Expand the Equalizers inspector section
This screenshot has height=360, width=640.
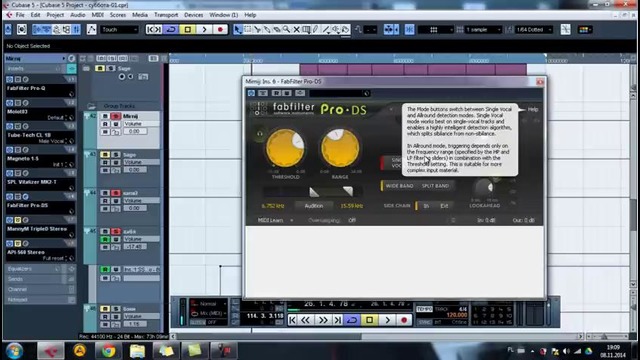(40, 269)
